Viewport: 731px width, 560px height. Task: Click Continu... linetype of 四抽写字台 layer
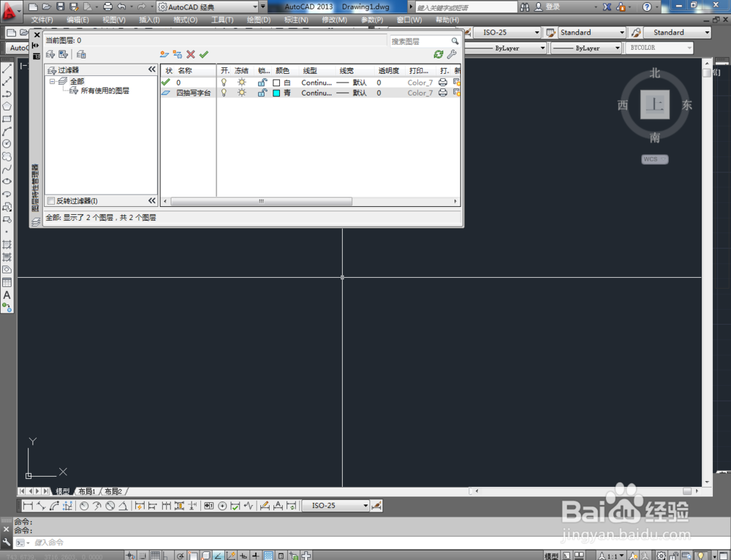point(317,93)
